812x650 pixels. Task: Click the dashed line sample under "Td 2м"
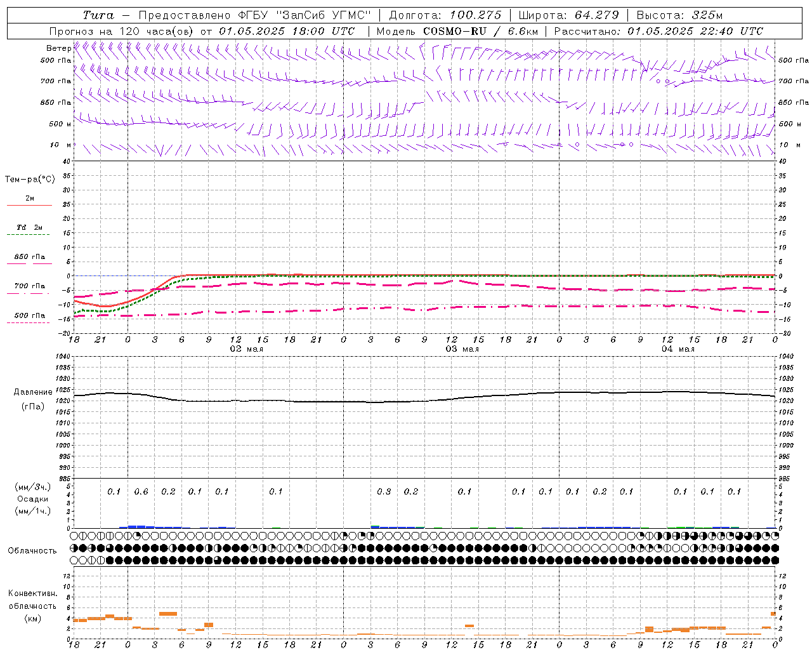[x=28, y=234]
